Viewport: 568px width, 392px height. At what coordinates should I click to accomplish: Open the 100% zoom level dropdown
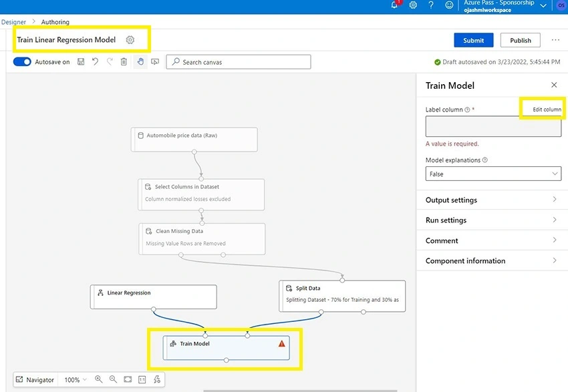(x=76, y=380)
